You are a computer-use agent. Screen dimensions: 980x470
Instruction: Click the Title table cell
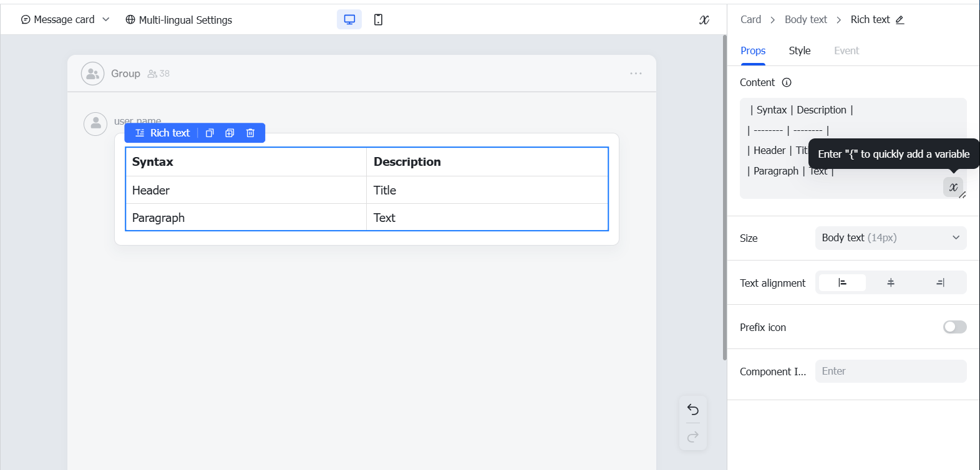tap(487, 190)
